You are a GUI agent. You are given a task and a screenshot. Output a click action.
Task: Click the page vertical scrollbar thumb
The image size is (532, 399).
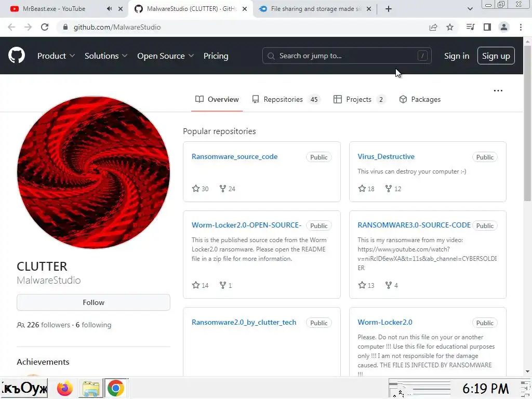(x=528, y=124)
